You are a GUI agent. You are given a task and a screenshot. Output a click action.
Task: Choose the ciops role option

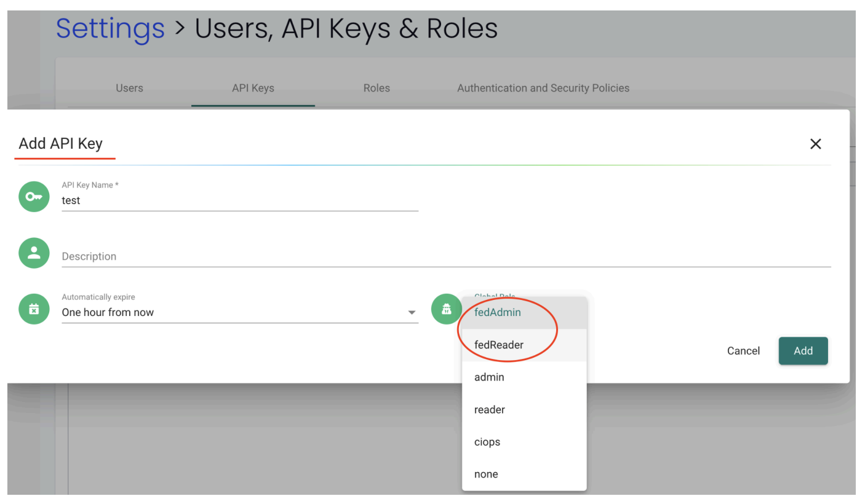tap(524, 442)
